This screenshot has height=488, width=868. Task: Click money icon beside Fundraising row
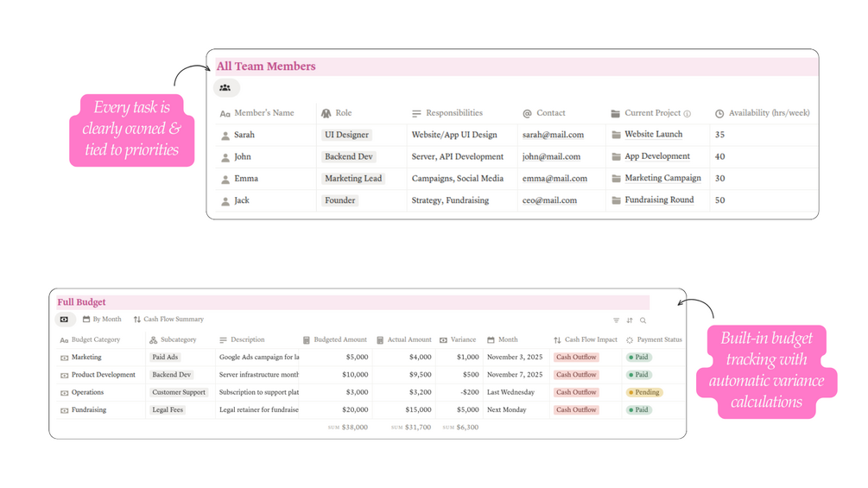coord(64,410)
